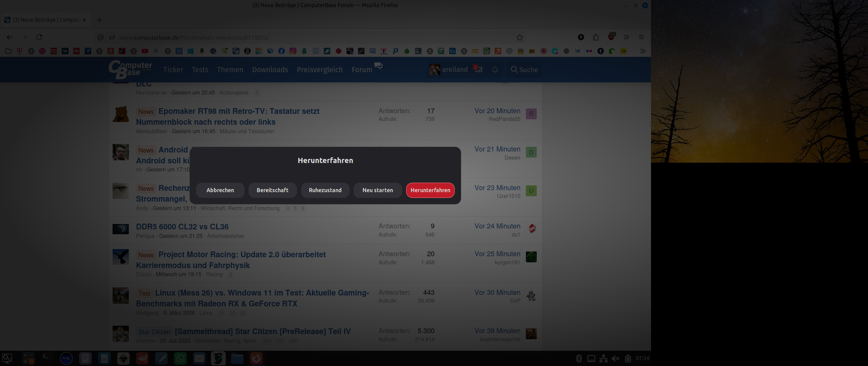Expand hidden toolbar items chevron
The height and width of the screenshot is (366, 868).
click(626, 37)
